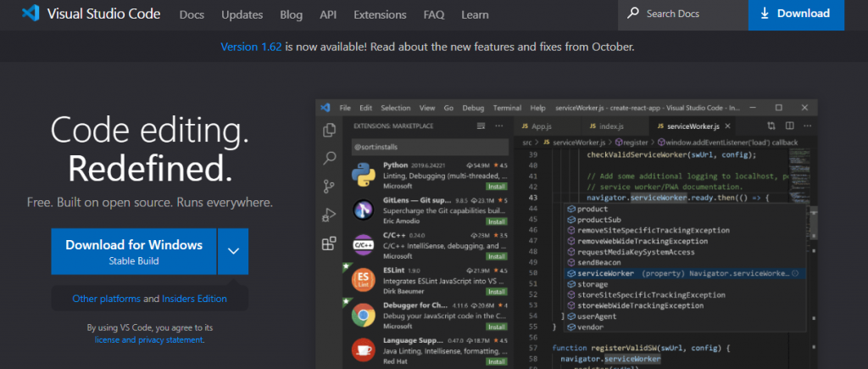Open the Docs navigation item

192,14
